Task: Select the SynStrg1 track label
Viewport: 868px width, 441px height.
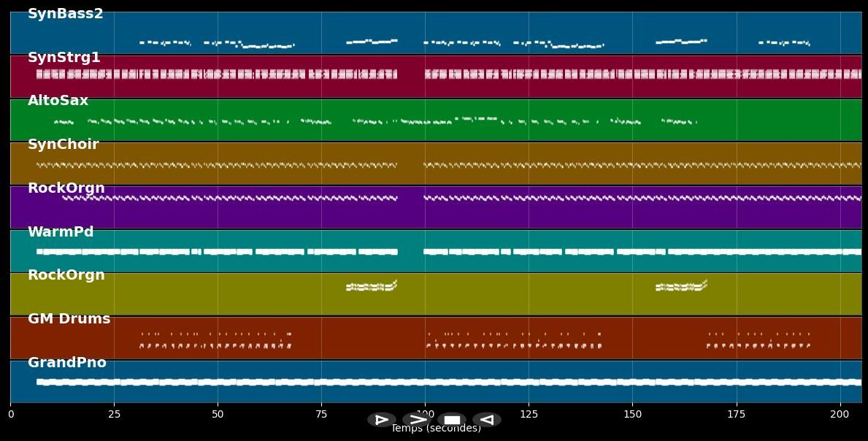Action: (64, 58)
